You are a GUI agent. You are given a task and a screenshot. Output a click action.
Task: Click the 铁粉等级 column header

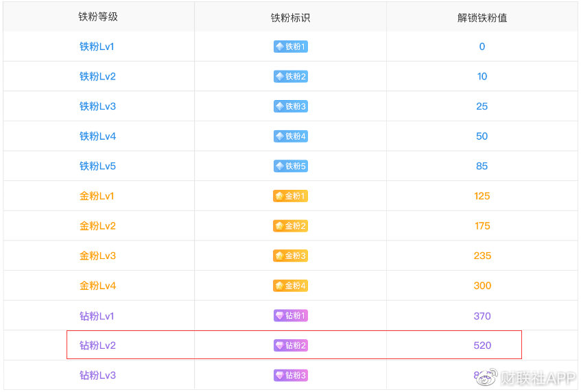click(98, 17)
